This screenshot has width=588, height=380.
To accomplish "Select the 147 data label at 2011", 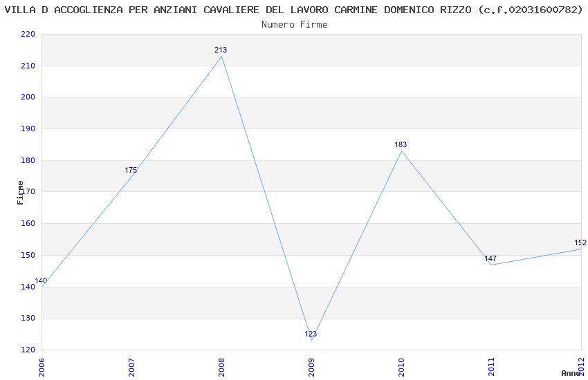I will pyautogui.click(x=490, y=258).
